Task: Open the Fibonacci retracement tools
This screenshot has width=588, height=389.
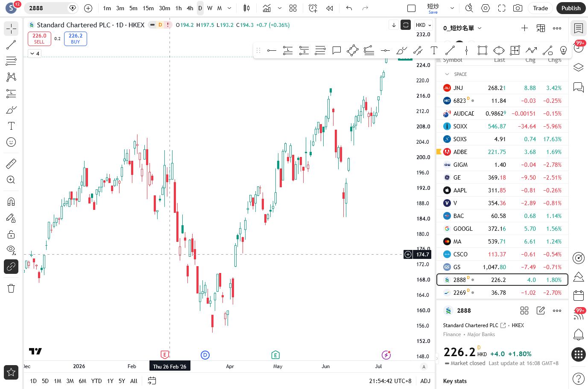Action: click(x=11, y=61)
